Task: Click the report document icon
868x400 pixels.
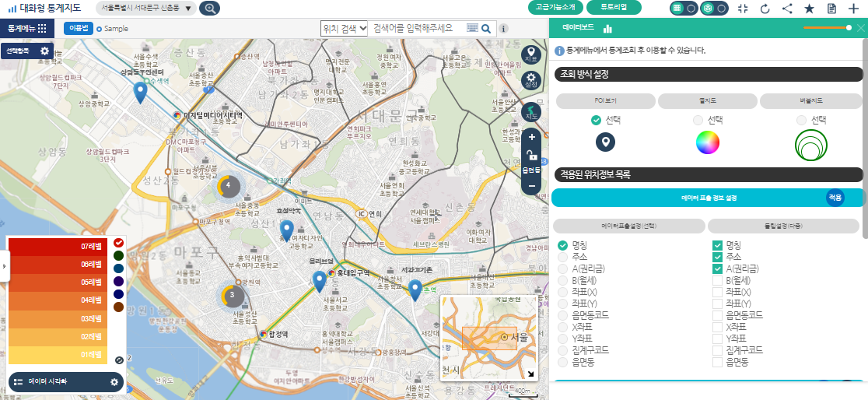Action: (x=831, y=9)
